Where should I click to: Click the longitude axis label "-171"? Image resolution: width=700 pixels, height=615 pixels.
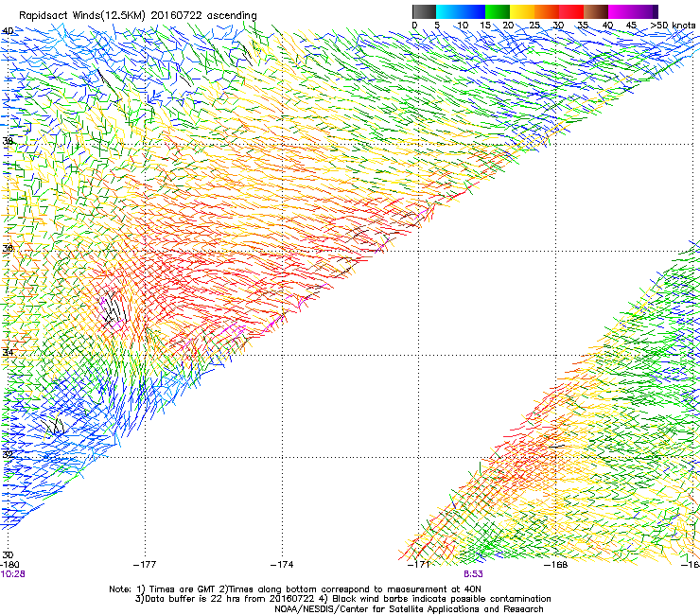point(419,565)
